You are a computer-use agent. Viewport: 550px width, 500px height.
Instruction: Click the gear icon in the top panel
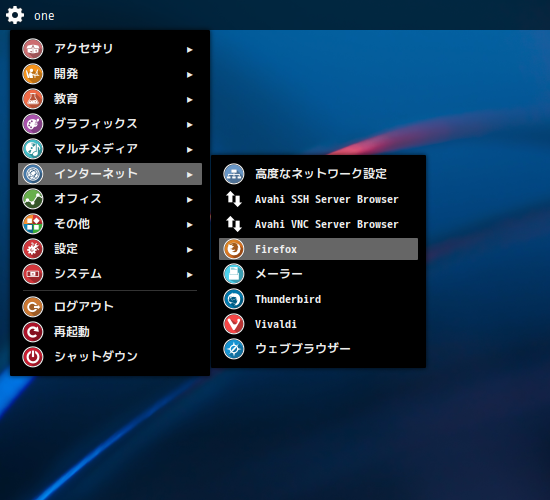tap(15, 15)
